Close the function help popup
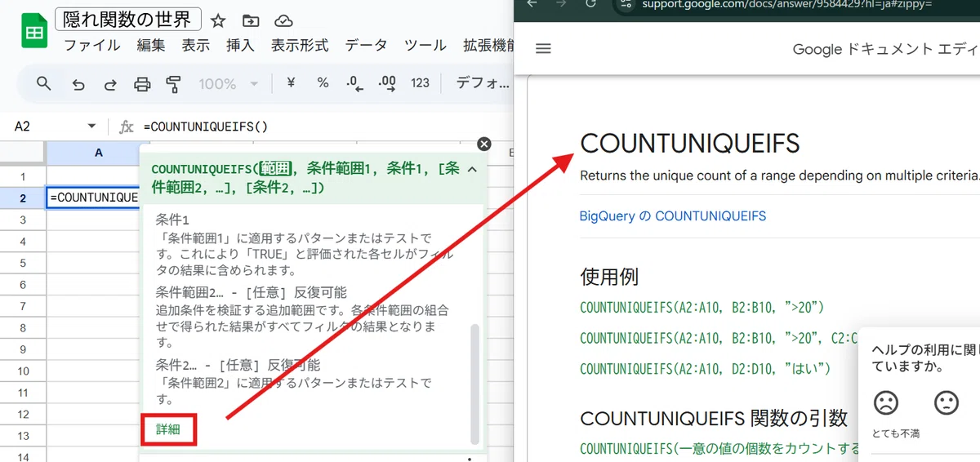This screenshot has width=980, height=462. (483, 144)
